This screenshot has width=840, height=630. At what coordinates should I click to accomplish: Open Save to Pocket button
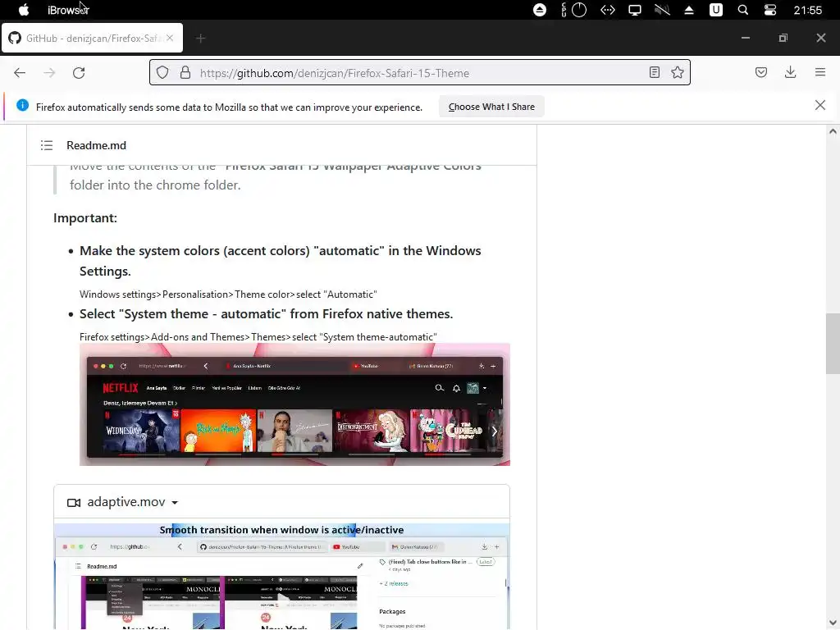click(760, 72)
